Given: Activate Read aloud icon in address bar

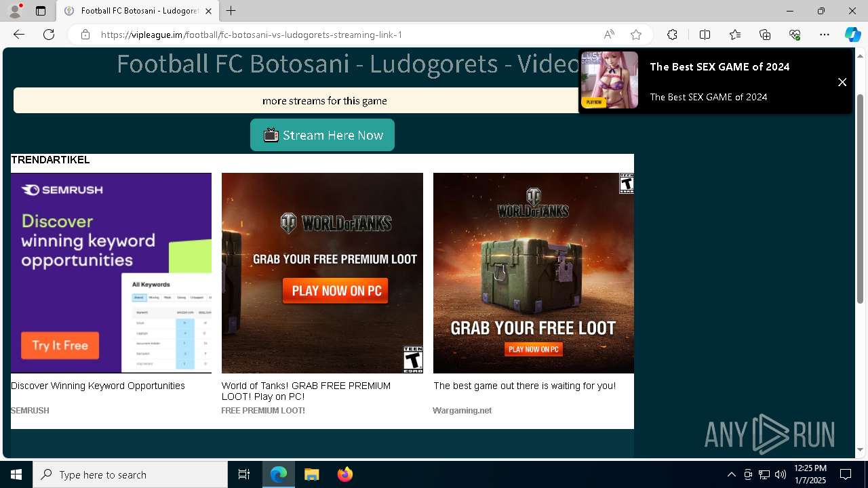Looking at the screenshot, I should pyautogui.click(x=609, y=35).
